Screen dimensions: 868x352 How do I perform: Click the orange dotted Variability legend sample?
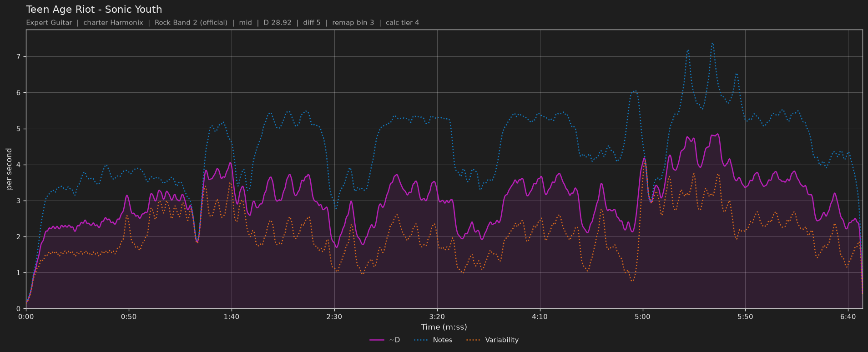pyautogui.click(x=474, y=340)
